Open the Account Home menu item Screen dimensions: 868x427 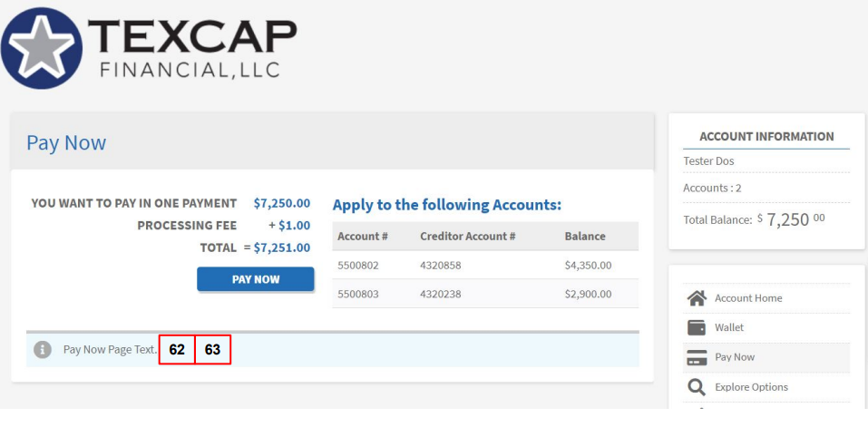pos(766,298)
